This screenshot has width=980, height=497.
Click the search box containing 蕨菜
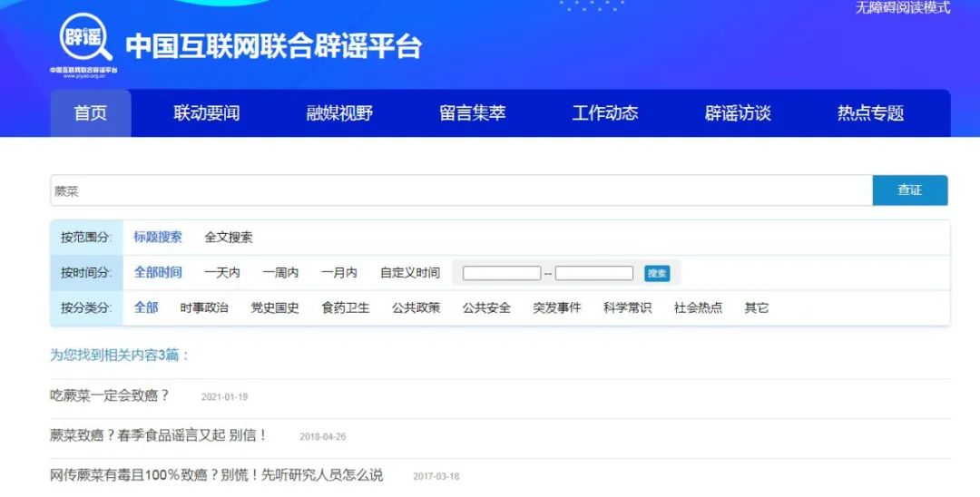(461, 190)
